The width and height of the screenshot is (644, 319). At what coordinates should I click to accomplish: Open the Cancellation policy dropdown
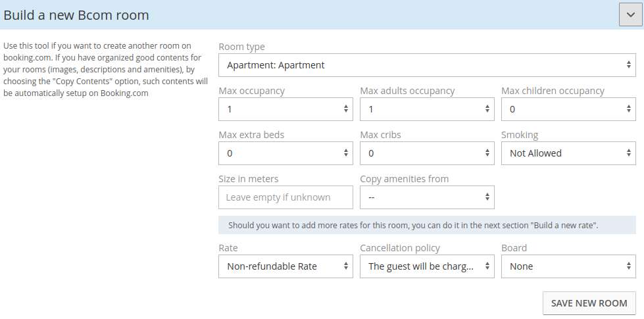427,266
